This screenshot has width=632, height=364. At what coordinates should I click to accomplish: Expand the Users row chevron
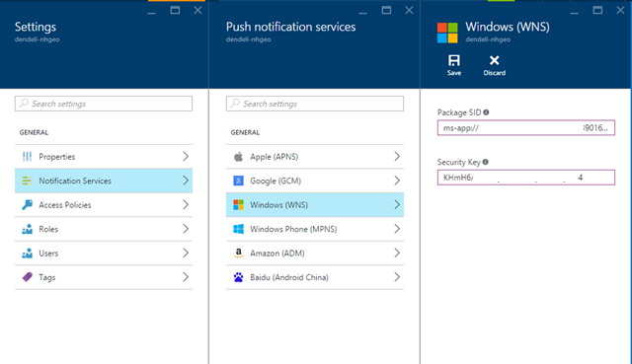pos(186,253)
